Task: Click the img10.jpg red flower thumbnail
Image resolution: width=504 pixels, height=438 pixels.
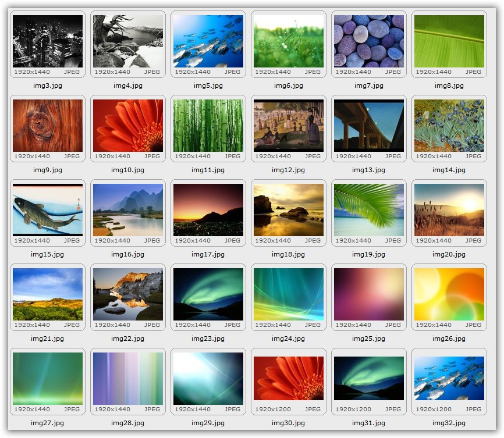Action: coord(128,126)
